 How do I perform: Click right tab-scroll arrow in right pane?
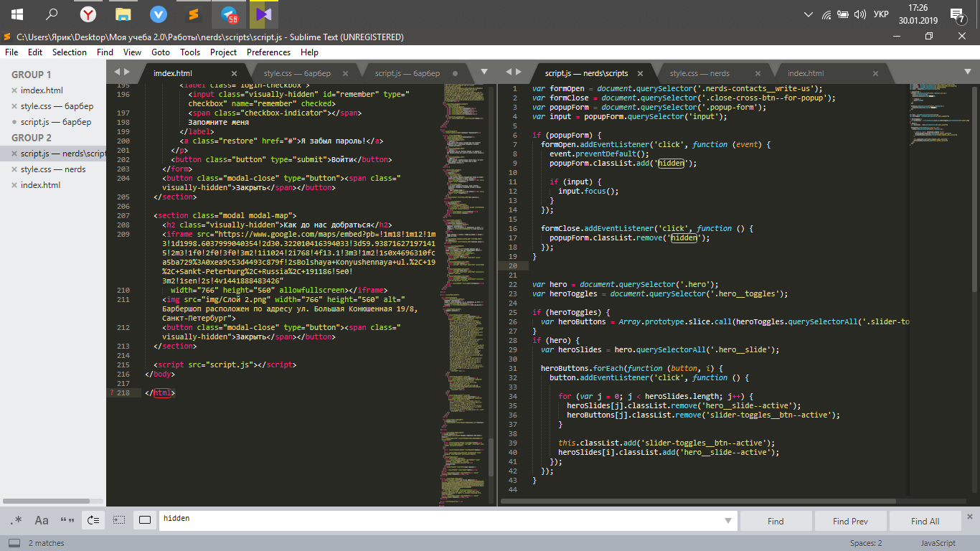pos(519,72)
